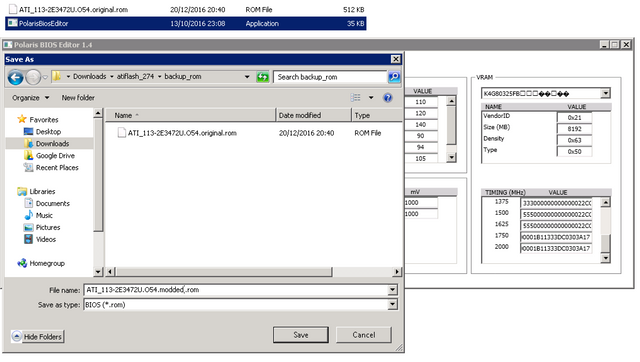Go back in Save As dialog

(x=16, y=77)
